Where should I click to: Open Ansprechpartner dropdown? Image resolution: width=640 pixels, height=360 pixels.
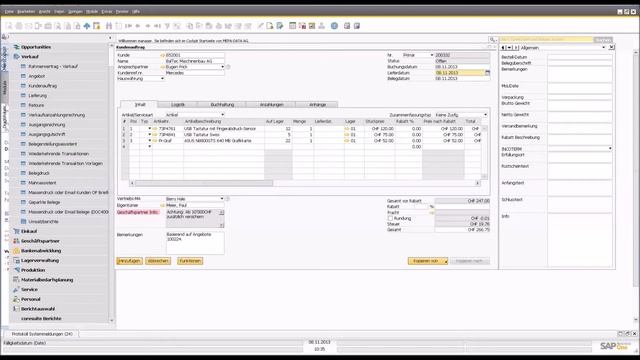[x=222, y=67]
